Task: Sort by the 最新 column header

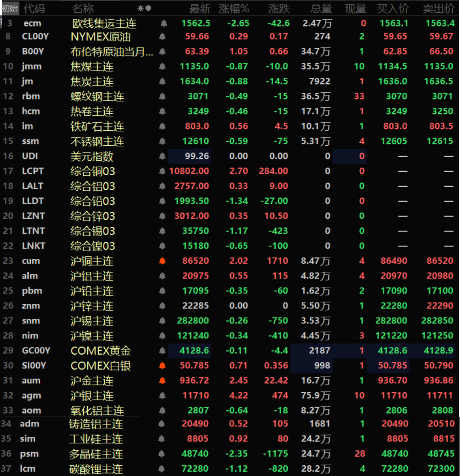Action: (200, 8)
